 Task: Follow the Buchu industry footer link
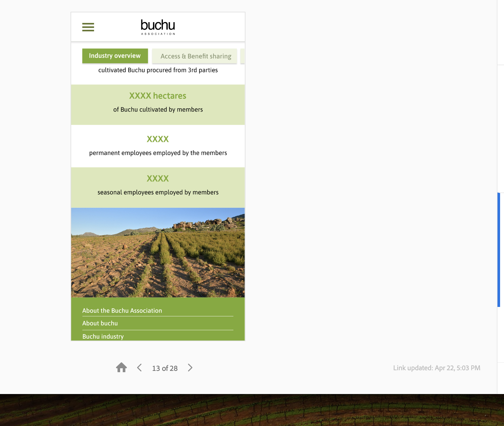(x=103, y=336)
